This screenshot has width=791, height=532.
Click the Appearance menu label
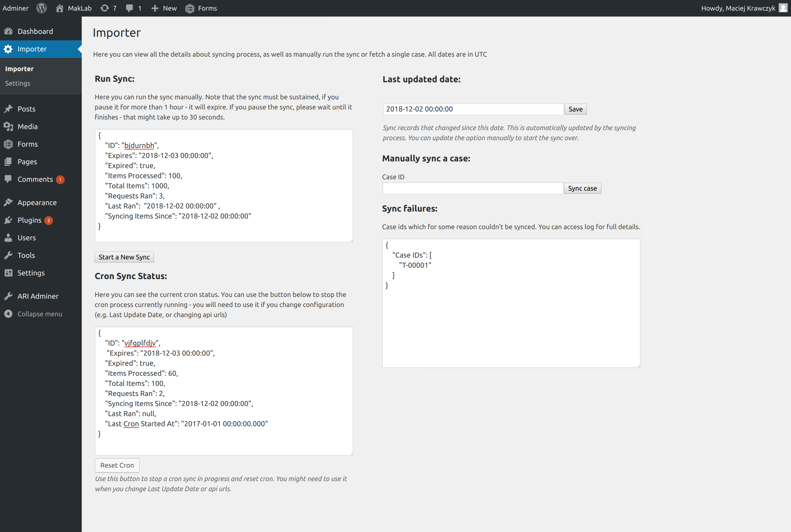pyautogui.click(x=37, y=203)
